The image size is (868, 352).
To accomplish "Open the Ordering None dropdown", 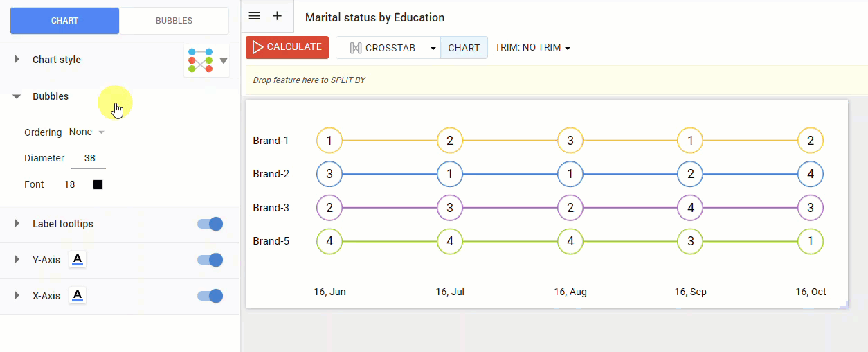I will [87, 132].
